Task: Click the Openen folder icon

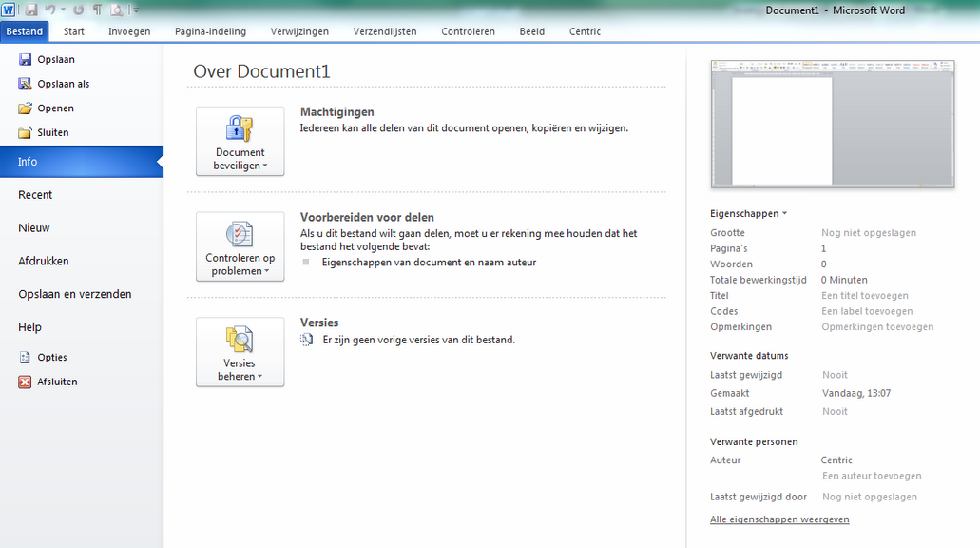Action: tap(25, 108)
